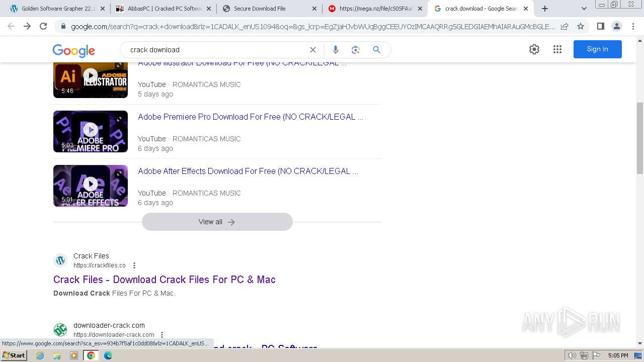Switch to Secure Download File tab
The width and height of the screenshot is (644, 362).
point(269,9)
